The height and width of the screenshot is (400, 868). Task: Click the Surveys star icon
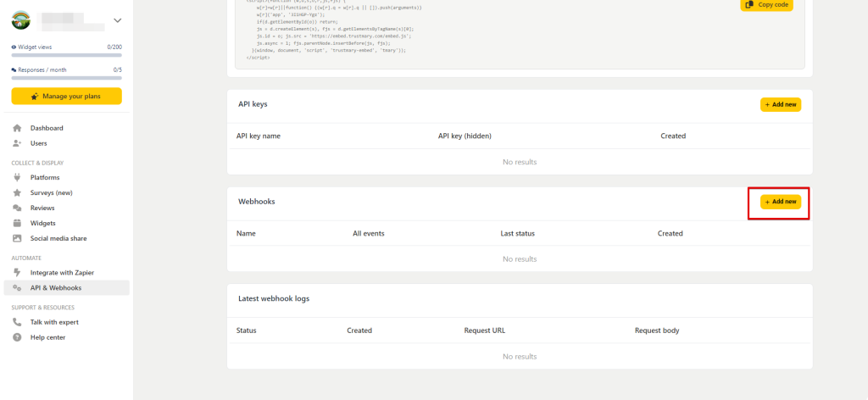17,192
